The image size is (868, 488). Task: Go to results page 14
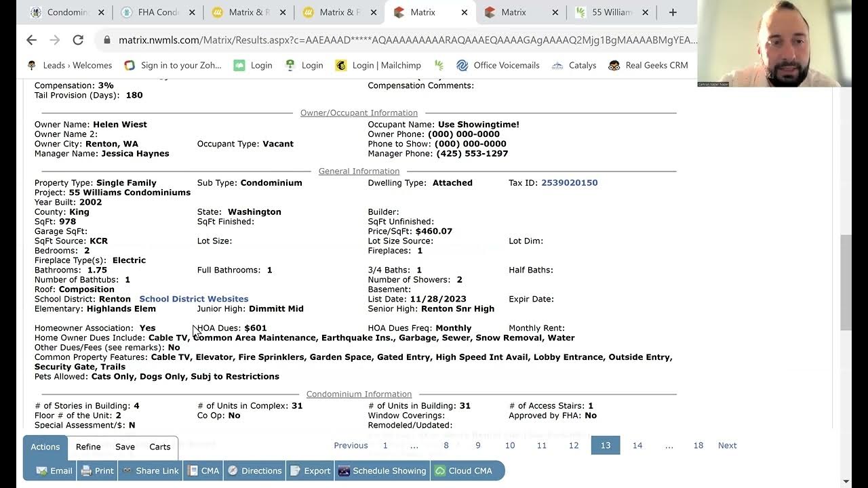coord(637,445)
